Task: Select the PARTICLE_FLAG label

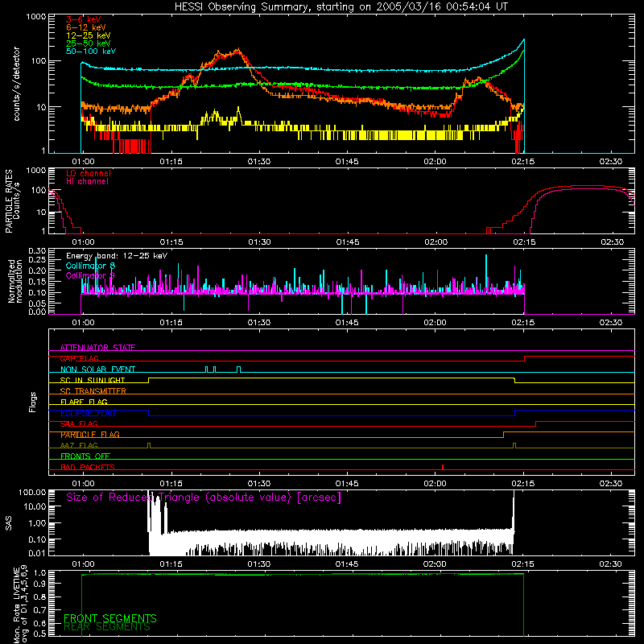Action: click(x=90, y=435)
